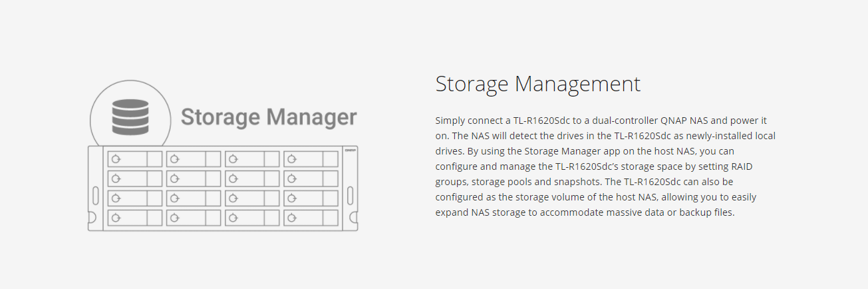868x289 pixels.
Task: Click the latch on the bottom-right drive tray
Action: (x=330, y=217)
